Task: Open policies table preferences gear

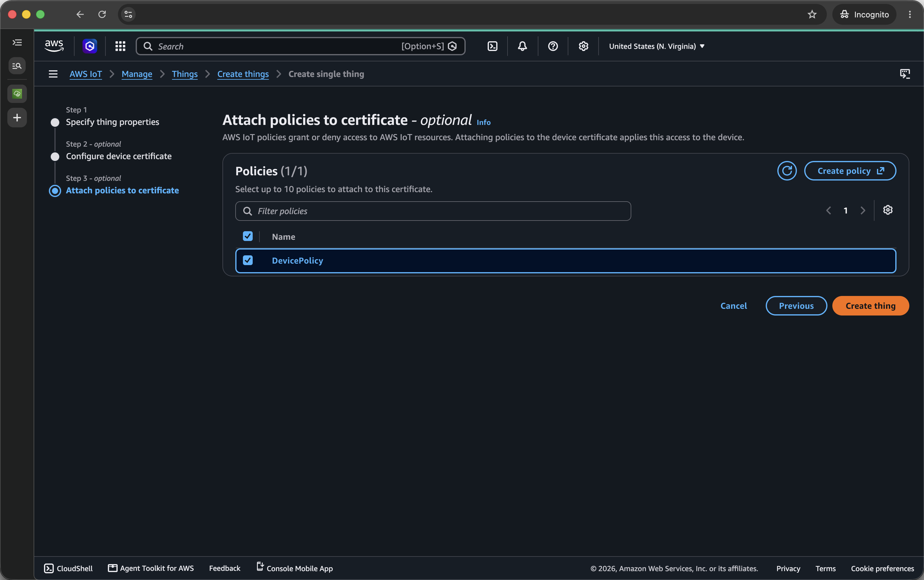Action: (888, 210)
